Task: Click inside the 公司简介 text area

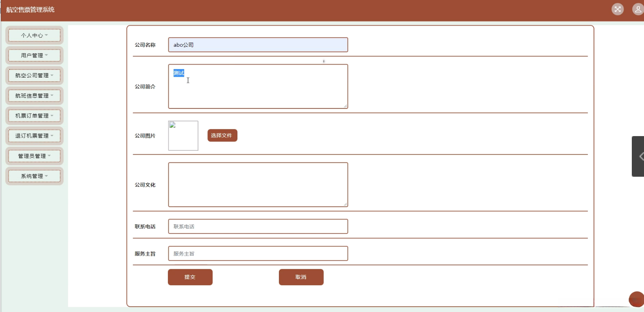Action: point(258,87)
